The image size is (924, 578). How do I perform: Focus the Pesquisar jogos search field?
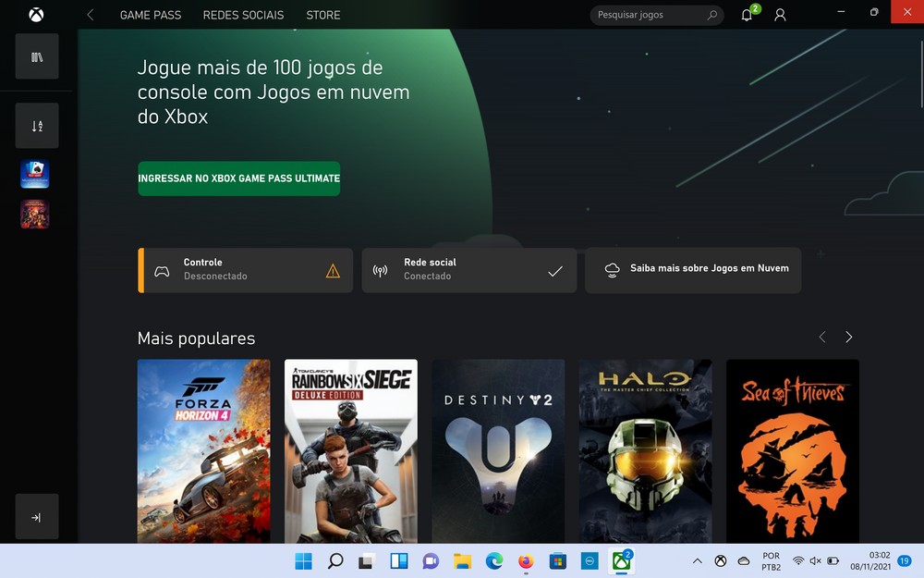click(x=656, y=15)
